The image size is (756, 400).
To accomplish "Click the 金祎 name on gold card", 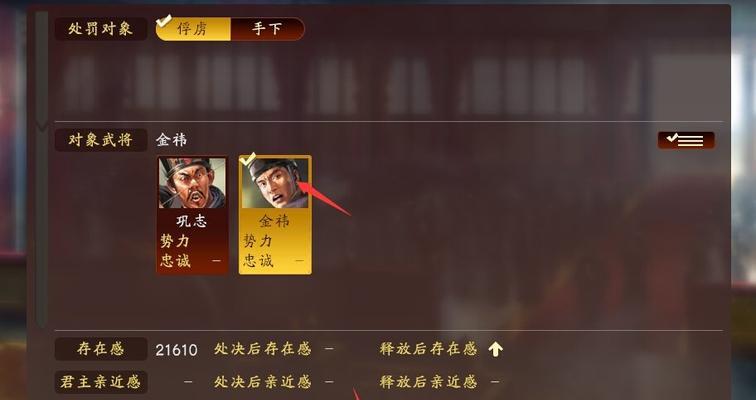I will tap(274, 221).
